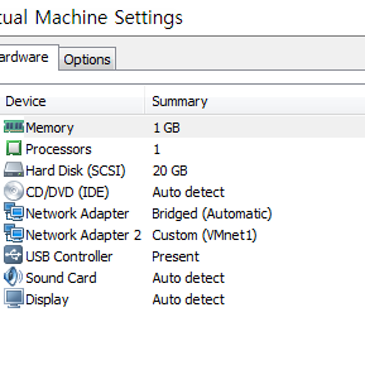Click the Sound Card speaker icon

[13, 276]
